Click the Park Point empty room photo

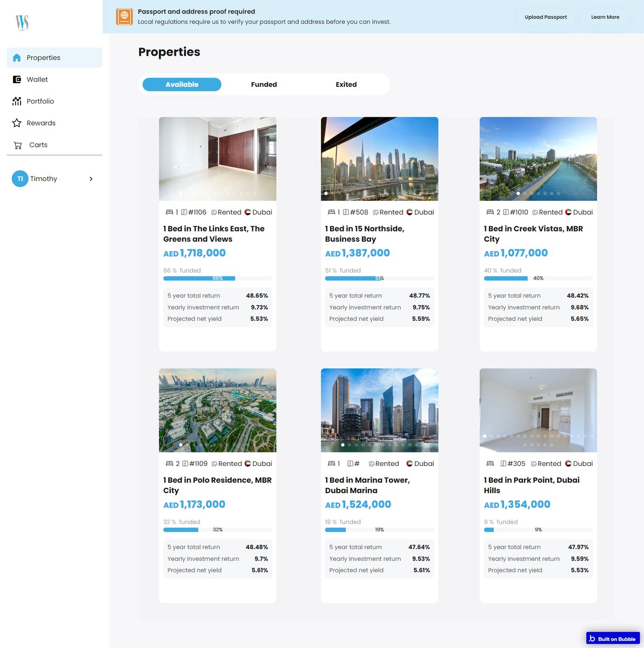(538, 410)
